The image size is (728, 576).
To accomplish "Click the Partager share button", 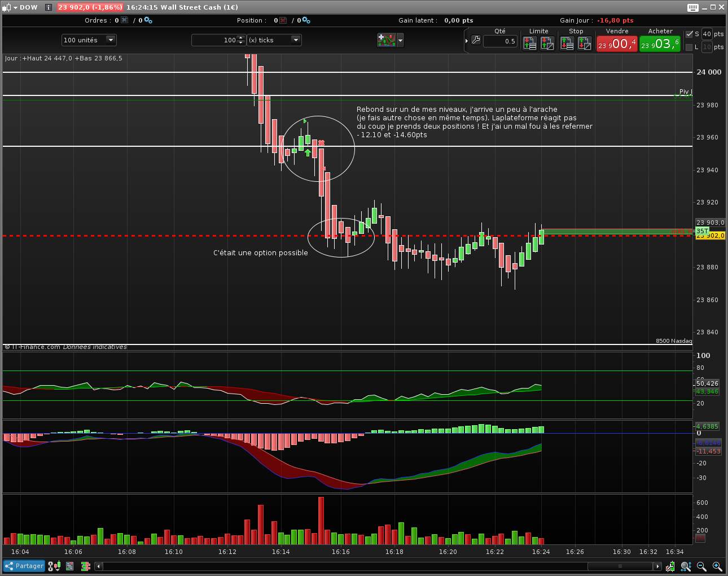I will pyautogui.click(x=24, y=566).
